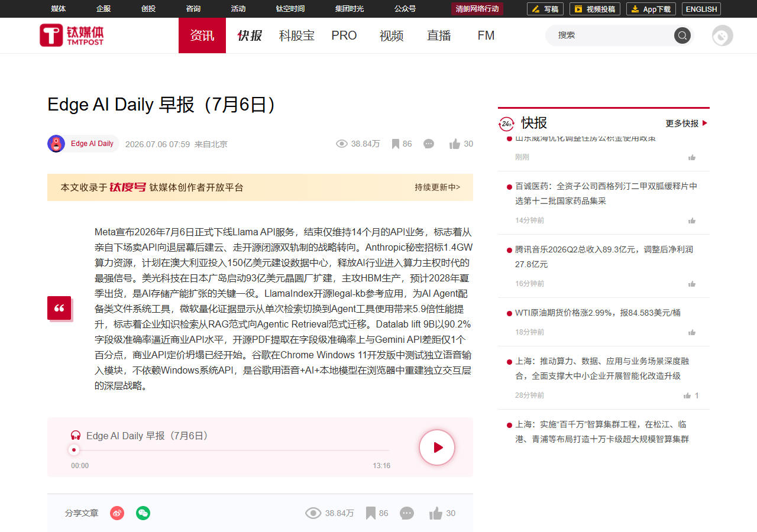Viewport: 757px width, 532px height.
Task: Share article to Weibo
Action: coord(117,513)
